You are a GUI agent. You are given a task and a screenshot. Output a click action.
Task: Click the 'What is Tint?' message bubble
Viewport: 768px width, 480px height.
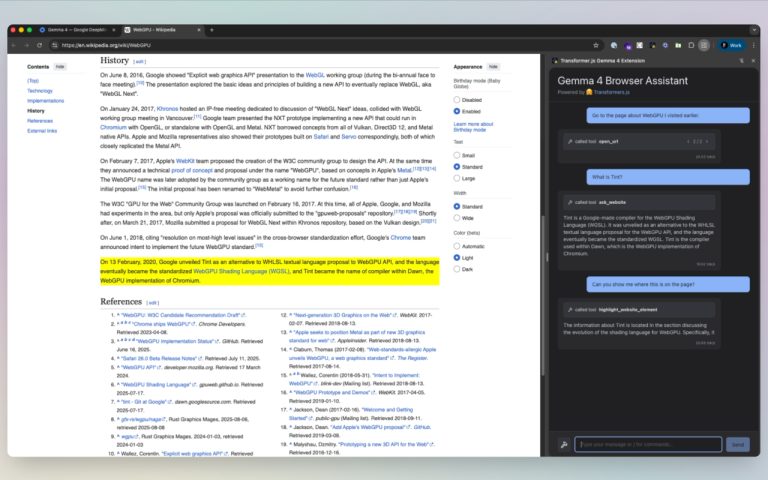point(668,177)
